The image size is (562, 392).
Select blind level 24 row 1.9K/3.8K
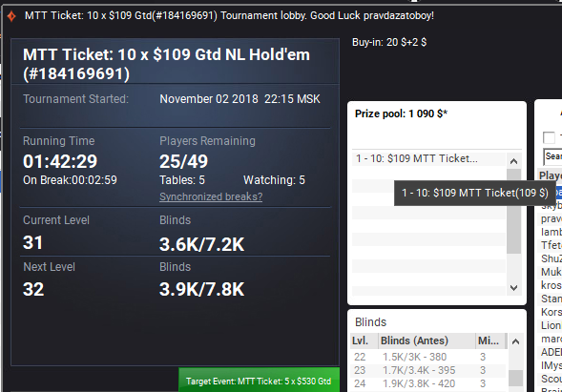click(428, 383)
